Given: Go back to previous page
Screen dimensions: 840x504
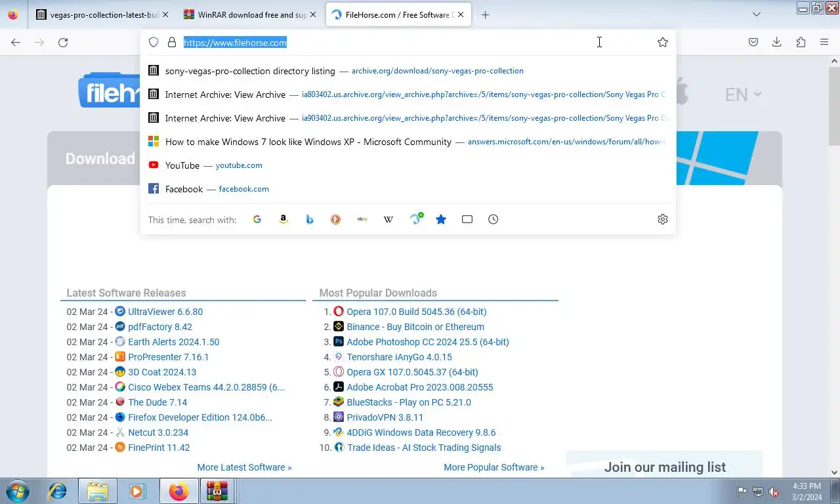Looking at the screenshot, I should 16,42.
